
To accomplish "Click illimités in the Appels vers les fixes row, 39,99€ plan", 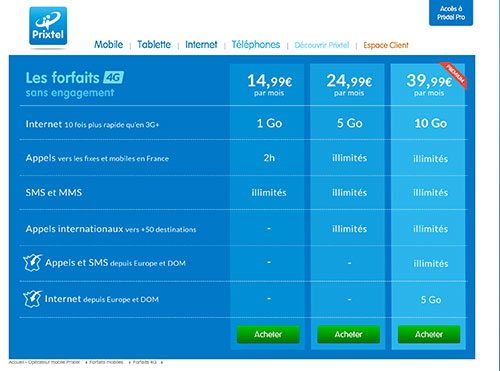I will click(x=431, y=159).
